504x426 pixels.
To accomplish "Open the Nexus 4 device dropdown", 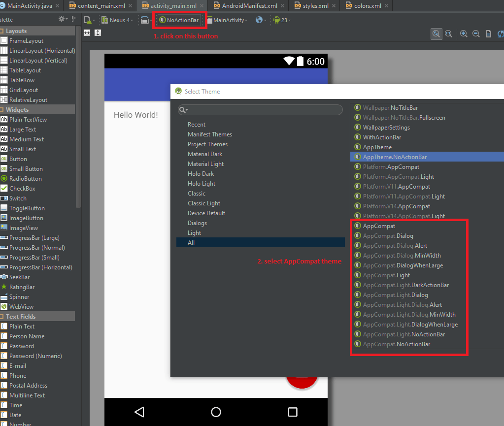I will coord(117,20).
